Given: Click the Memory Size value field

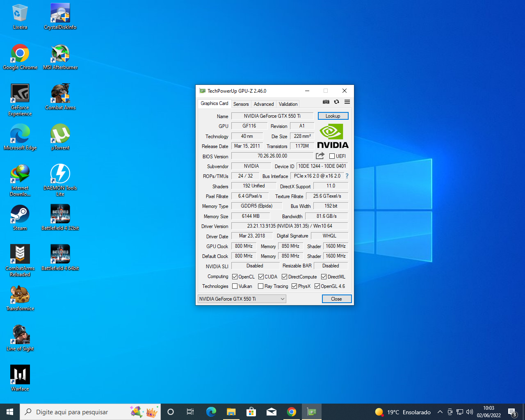Looking at the screenshot, I should coord(251,216).
